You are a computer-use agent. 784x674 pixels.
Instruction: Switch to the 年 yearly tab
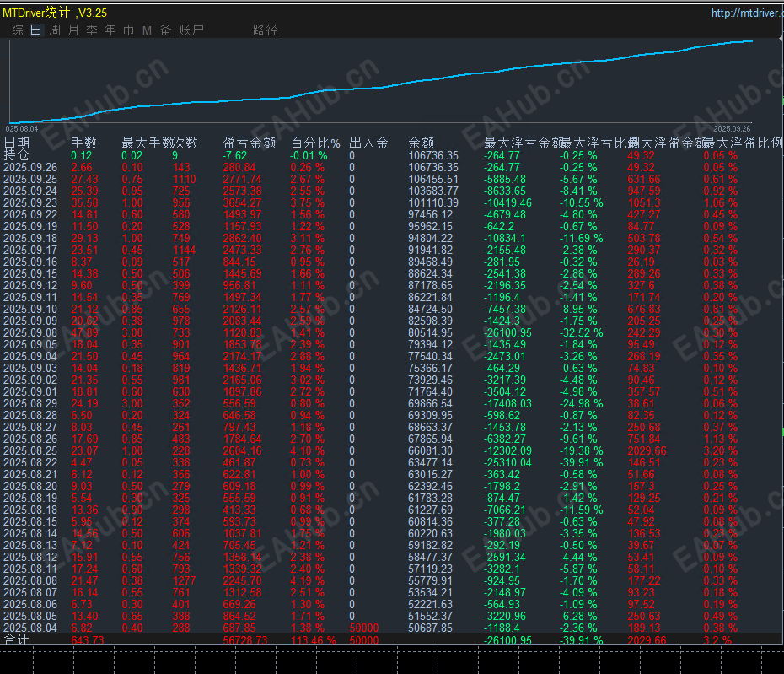(110, 30)
